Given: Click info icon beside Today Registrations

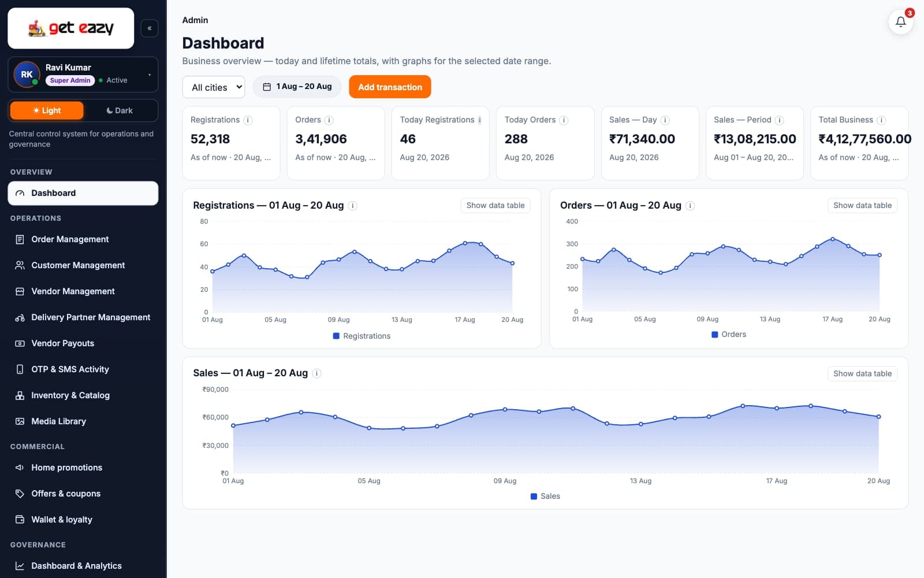Looking at the screenshot, I should pos(480,120).
